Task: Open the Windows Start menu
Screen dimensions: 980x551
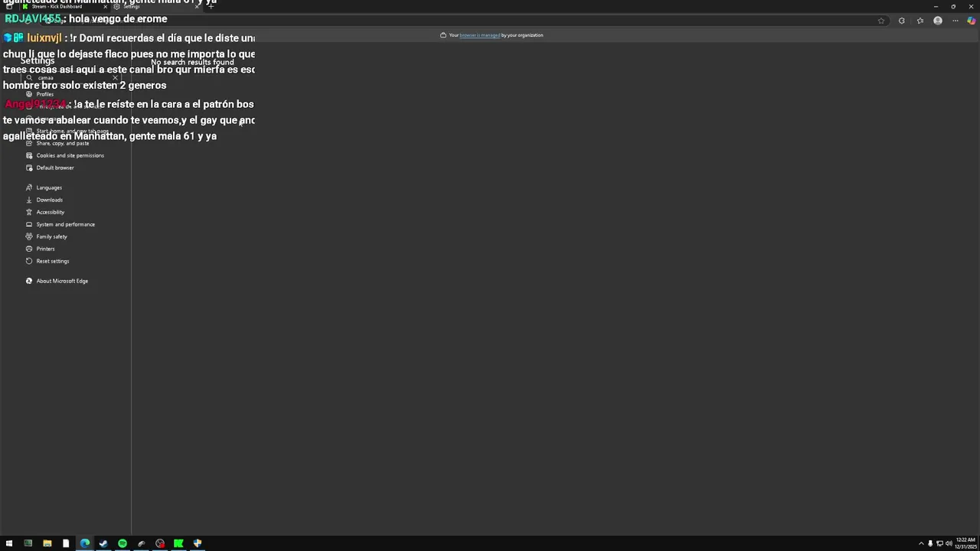Action: click(9, 543)
